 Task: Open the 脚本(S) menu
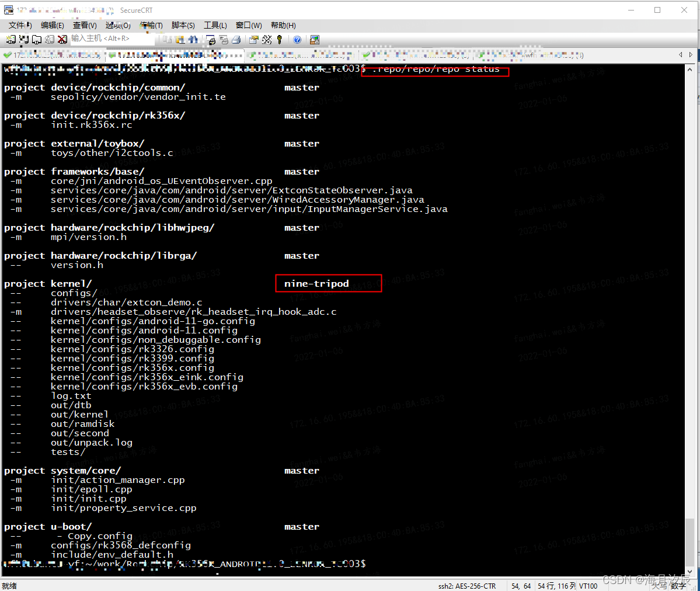pyautogui.click(x=183, y=26)
